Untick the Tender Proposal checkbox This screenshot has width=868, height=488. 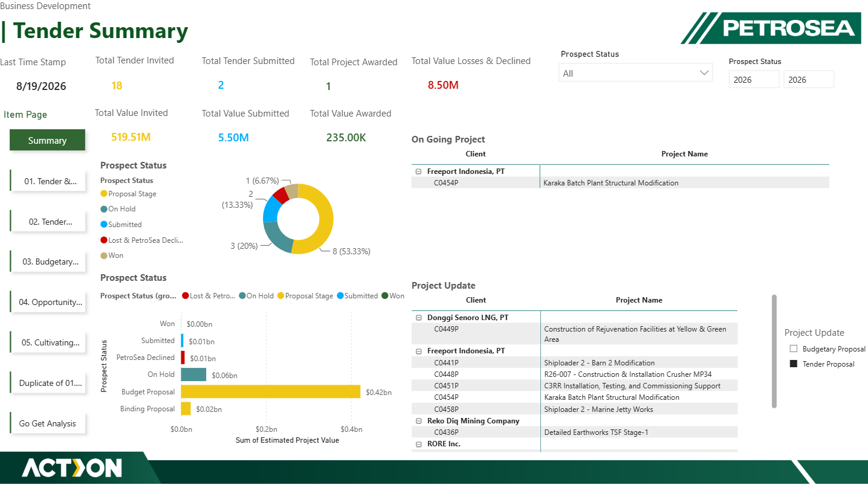794,364
